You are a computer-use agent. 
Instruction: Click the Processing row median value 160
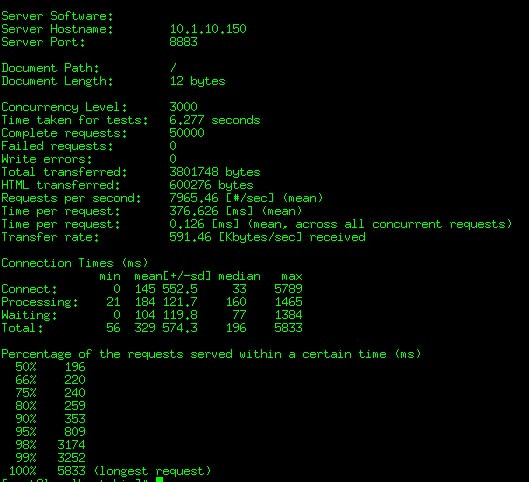click(x=236, y=302)
